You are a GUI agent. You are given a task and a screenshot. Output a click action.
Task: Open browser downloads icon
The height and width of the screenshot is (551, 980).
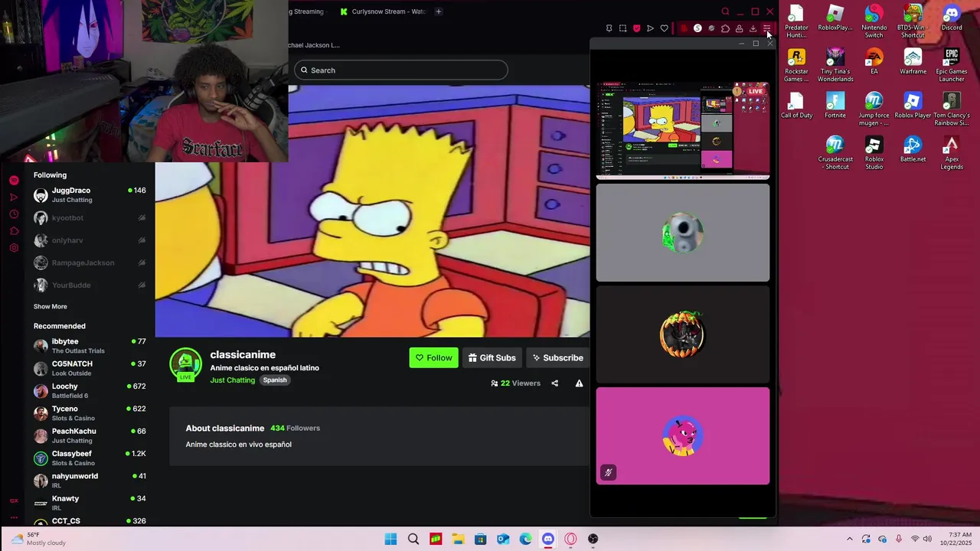point(753,28)
